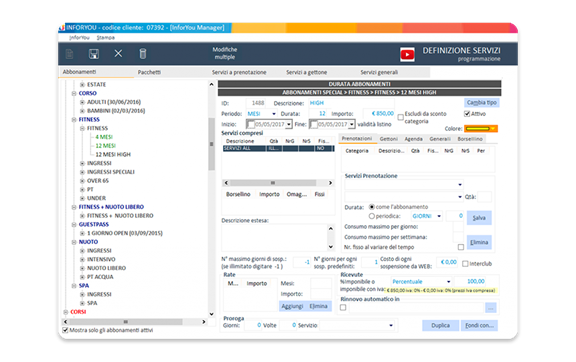Collapse the NUOTO tree node
This screenshot has height=362, width=576.
[x=74, y=242]
